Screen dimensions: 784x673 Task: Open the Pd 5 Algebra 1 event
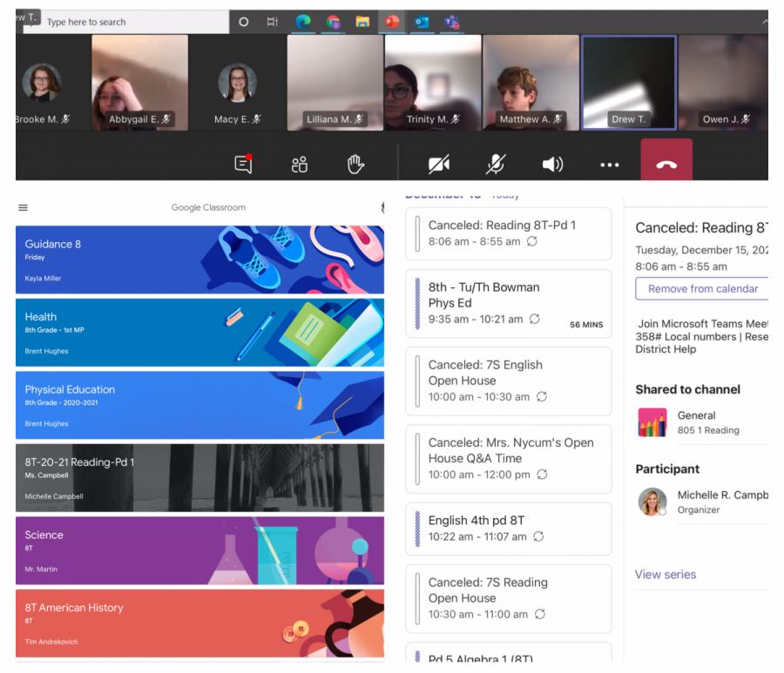coord(509,653)
